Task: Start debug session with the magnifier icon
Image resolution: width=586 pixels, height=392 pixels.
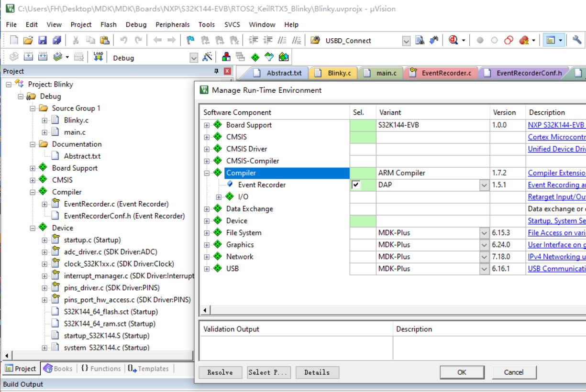Action: click(453, 41)
